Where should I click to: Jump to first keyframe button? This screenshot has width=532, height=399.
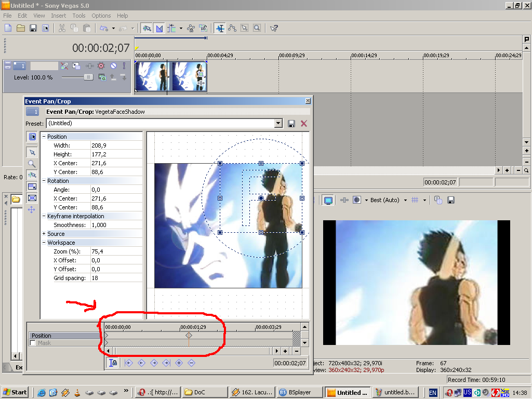tap(129, 363)
